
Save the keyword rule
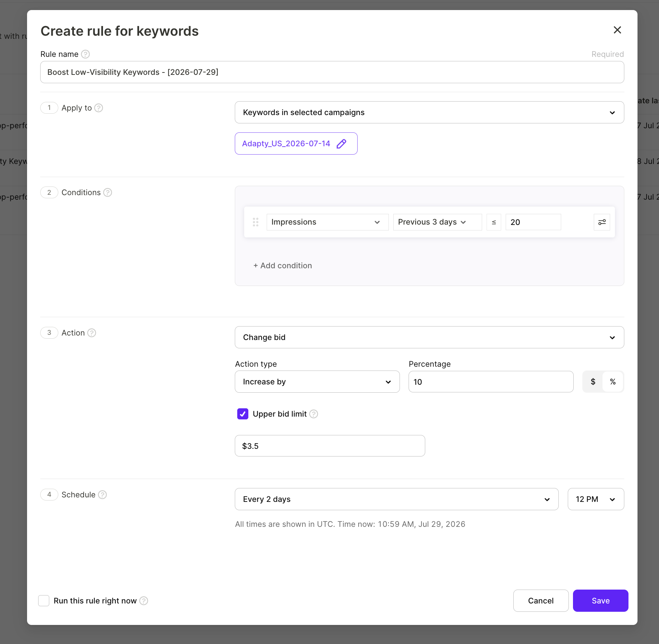tap(600, 601)
